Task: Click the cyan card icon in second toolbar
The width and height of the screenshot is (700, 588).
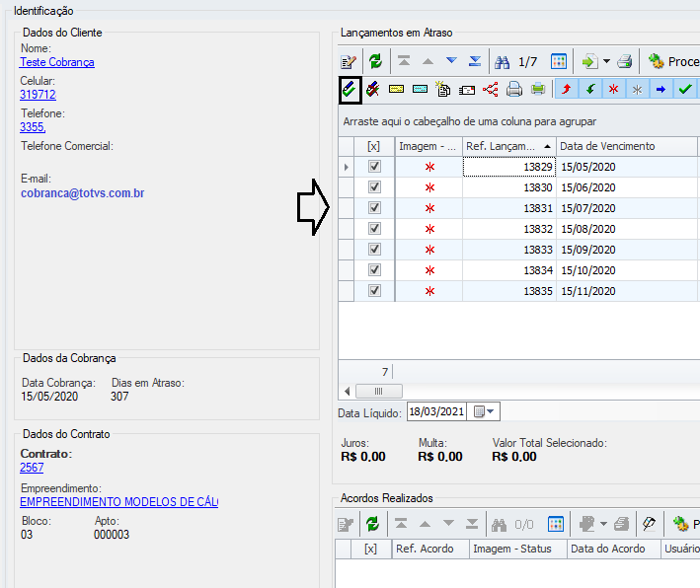Action: click(420, 90)
